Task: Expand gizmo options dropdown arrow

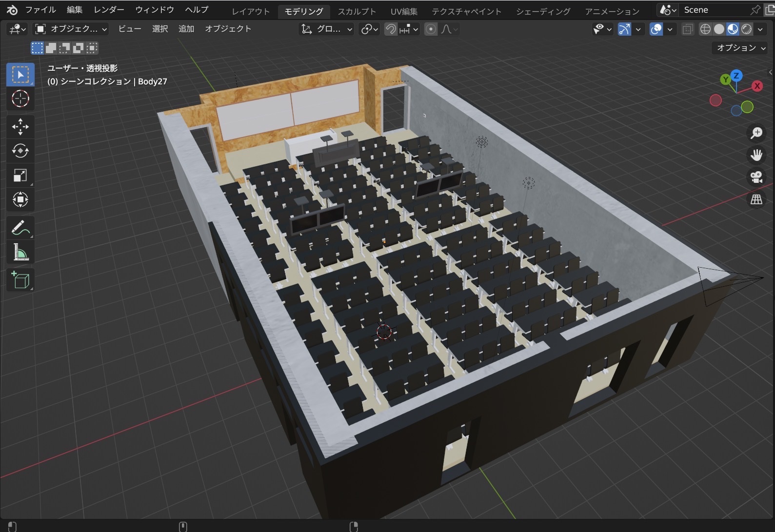Action: point(638,29)
